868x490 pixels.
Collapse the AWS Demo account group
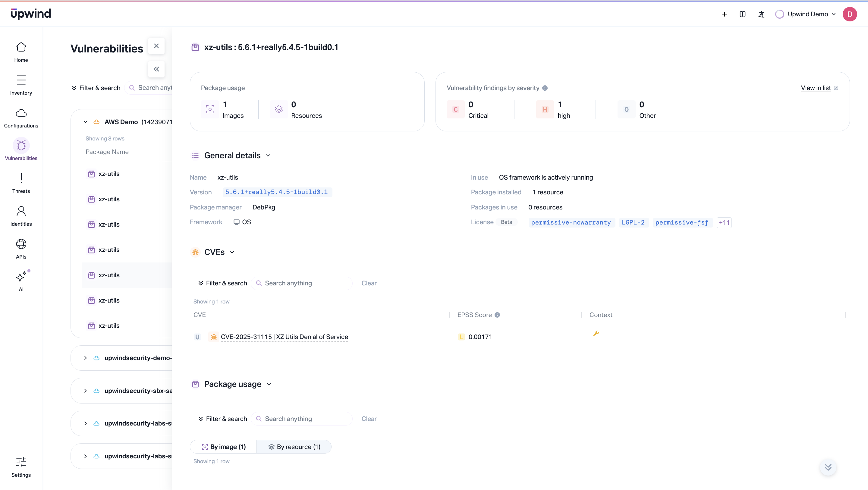pyautogui.click(x=85, y=122)
